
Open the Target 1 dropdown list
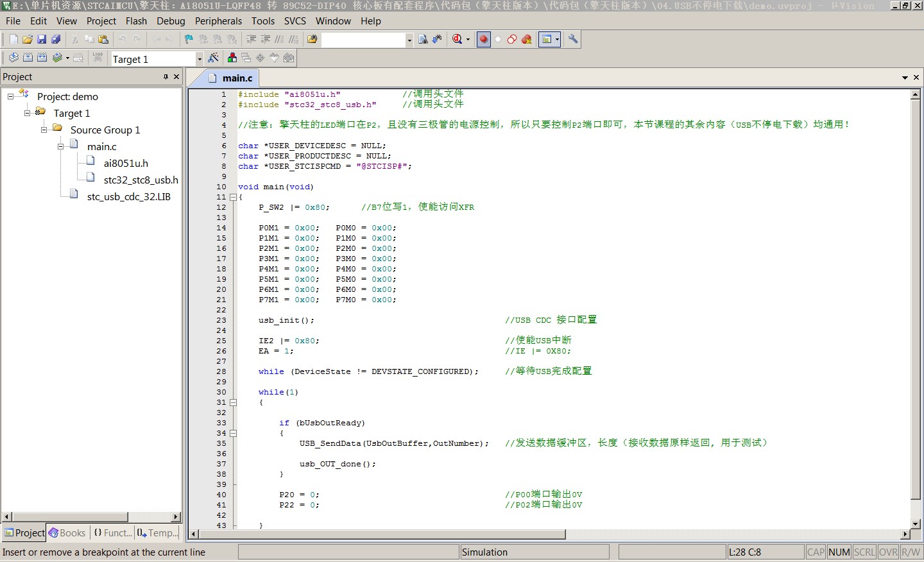click(200, 59)
